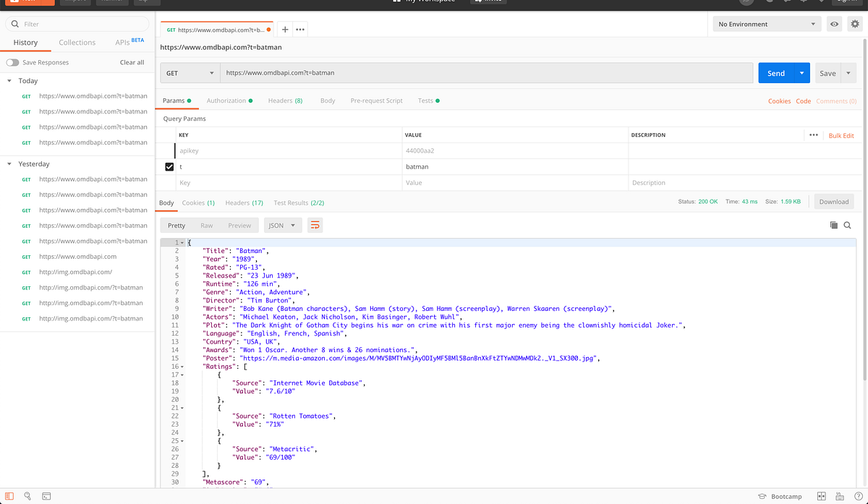Open the two-pane layout icon near Bootcamp
This screenshot has width=868, height=504.
coord(822,496)
